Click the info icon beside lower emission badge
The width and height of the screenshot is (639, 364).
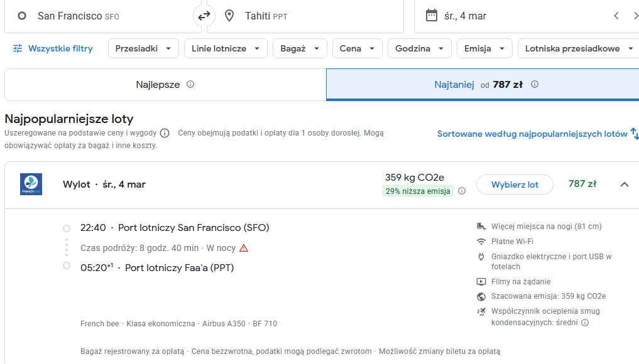coord(462,191)
